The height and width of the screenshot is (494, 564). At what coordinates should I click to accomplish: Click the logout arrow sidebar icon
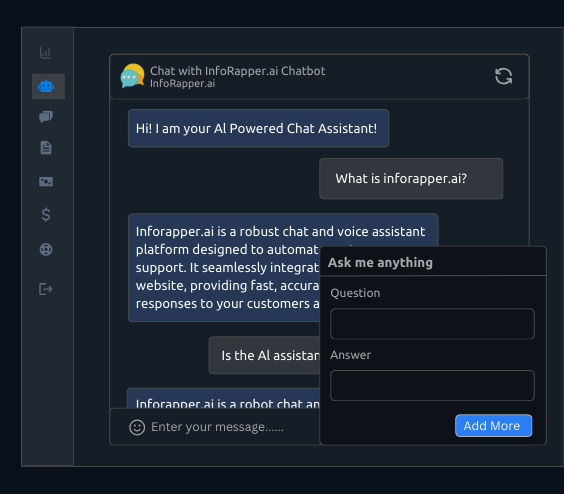46,289
